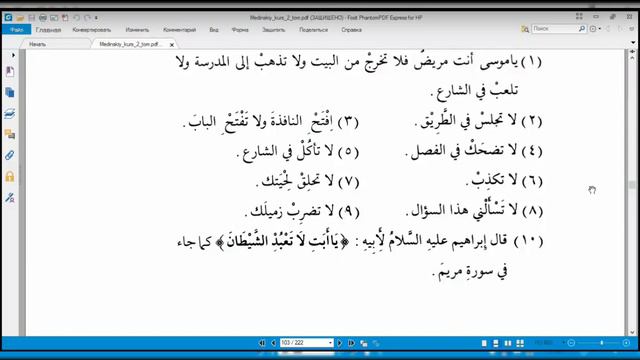Open the Digital Signatures panel
This screenshot has width=640, height=360.
pyautogui.click(x=10, y=198)
